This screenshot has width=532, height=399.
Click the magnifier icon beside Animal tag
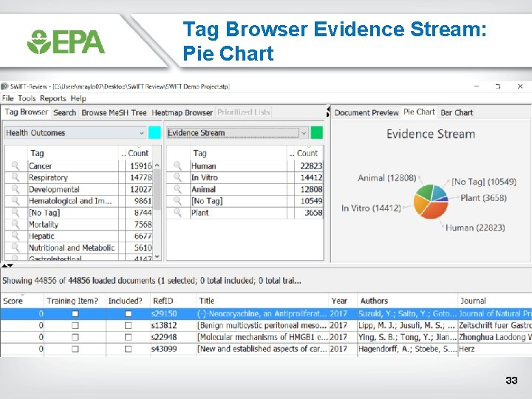point(177,189)
